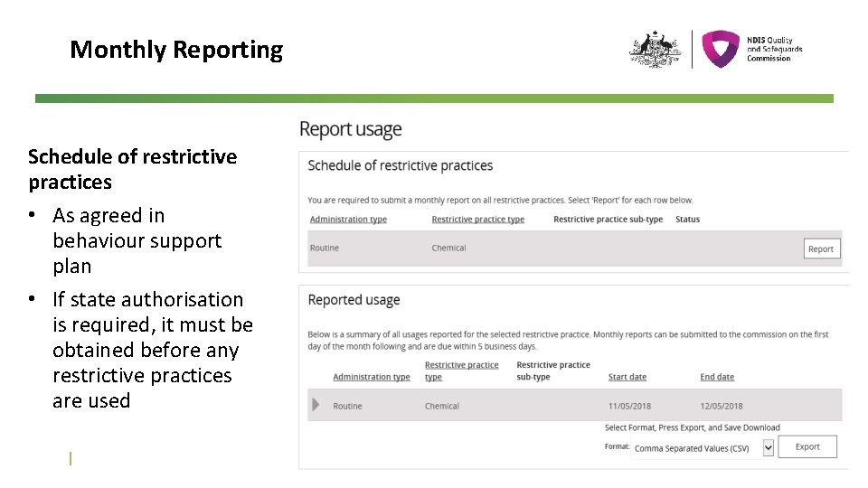Click the Australian coat of arms emblem

[655, 49]
